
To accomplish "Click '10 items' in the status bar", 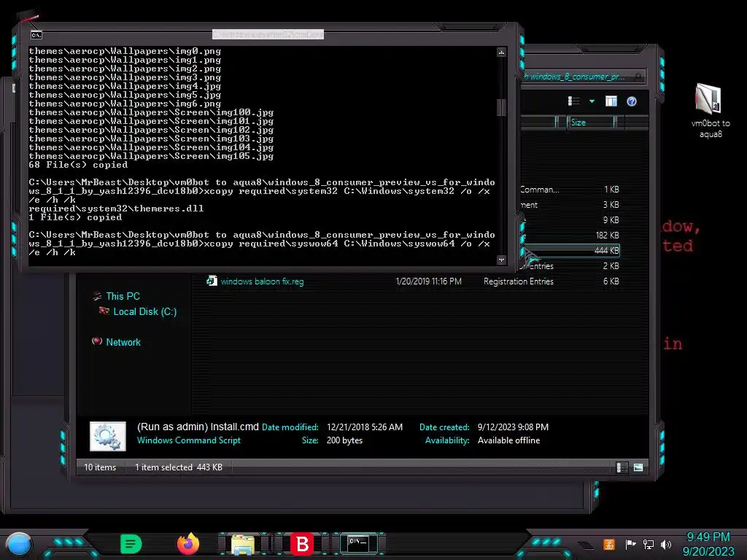I will (100, 467).
